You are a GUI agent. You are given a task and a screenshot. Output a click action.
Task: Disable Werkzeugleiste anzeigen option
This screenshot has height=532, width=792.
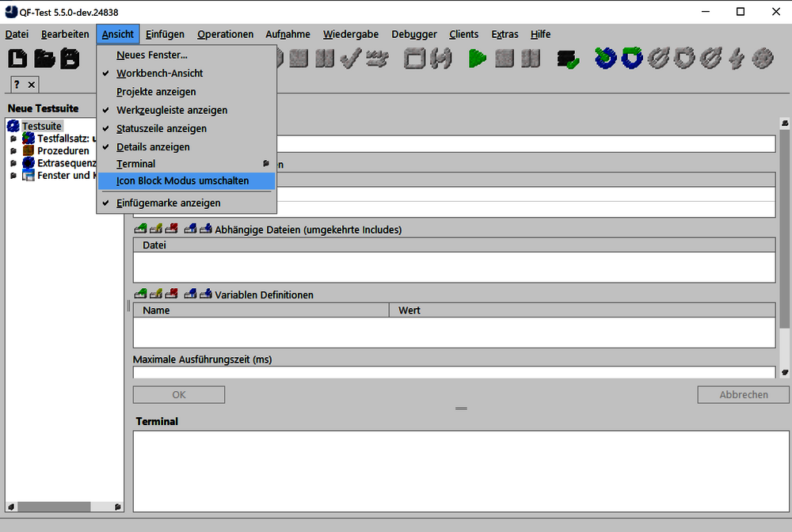pos(171,110)
